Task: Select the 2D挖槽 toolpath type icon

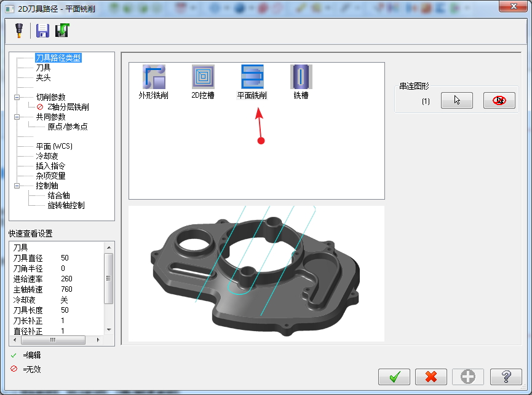Action: (203, 82)
